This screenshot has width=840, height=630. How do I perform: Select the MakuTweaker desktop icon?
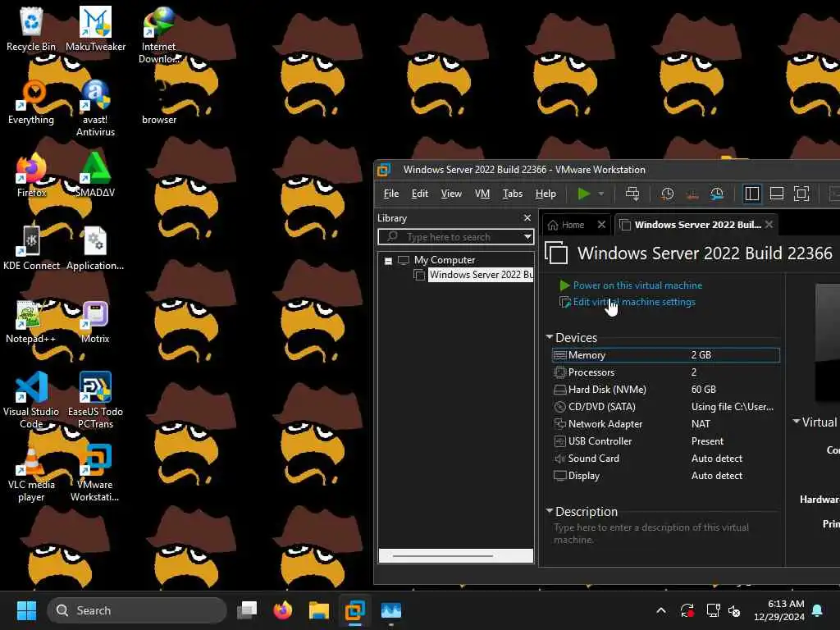pos(95,29)
